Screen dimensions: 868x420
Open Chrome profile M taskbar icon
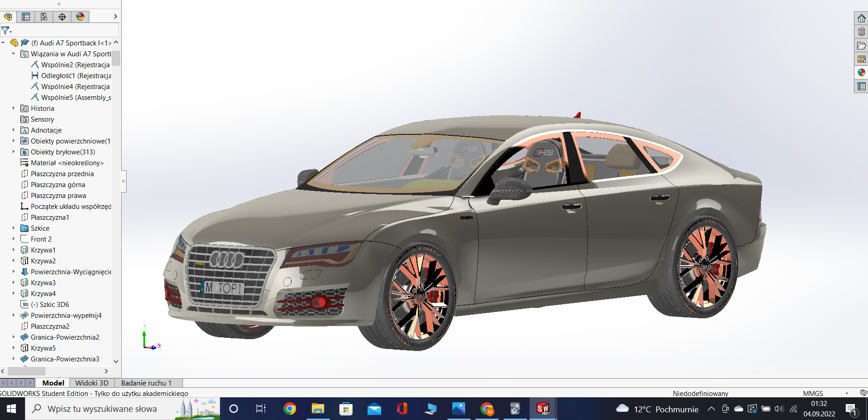tap(487, 409)
